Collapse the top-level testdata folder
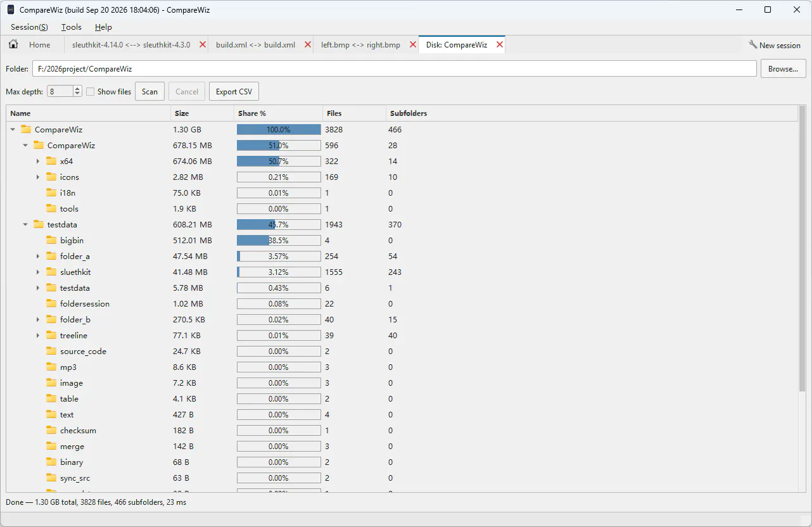This screenshot has width=812, height=527. 25,224
